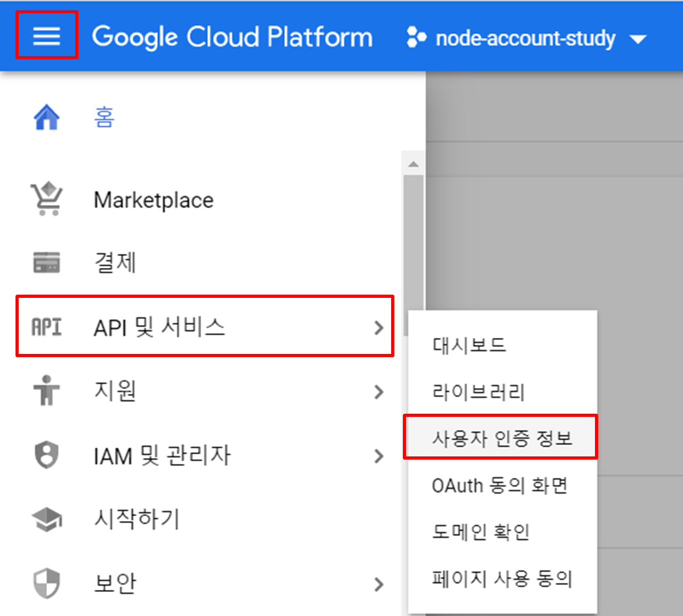Open the node-account-study project dropdown arrow
Image resolution: width=683 pixels, height=616 pixels.
coord(638,39)
